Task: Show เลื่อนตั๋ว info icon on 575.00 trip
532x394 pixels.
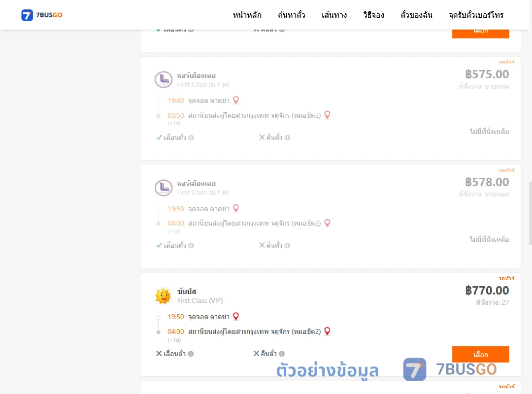Action: [191, 137]
